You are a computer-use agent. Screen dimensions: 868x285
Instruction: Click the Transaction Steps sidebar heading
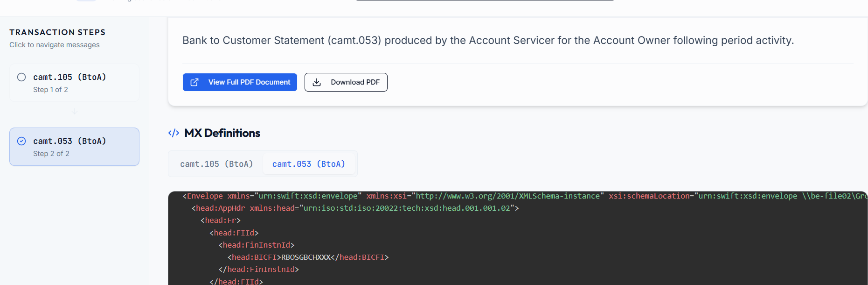[x=57, y=32]
